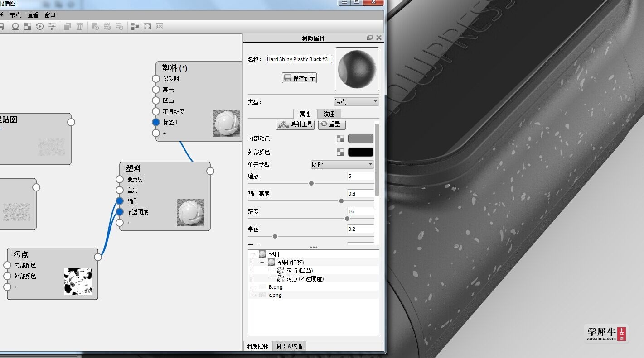Viewport: 644px width, 358px height.
Task: Click the greyed brick-pattern toolbar icon
Action: coord(107,26)
